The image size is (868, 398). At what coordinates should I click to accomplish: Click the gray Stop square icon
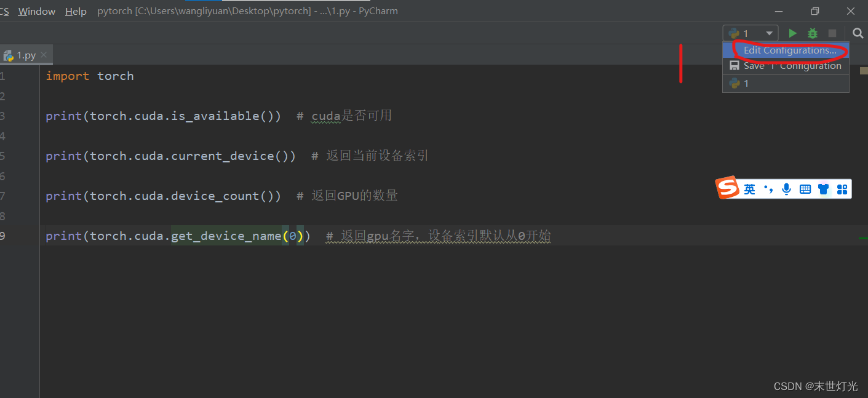pyautogui.click(x=832, y=33)
